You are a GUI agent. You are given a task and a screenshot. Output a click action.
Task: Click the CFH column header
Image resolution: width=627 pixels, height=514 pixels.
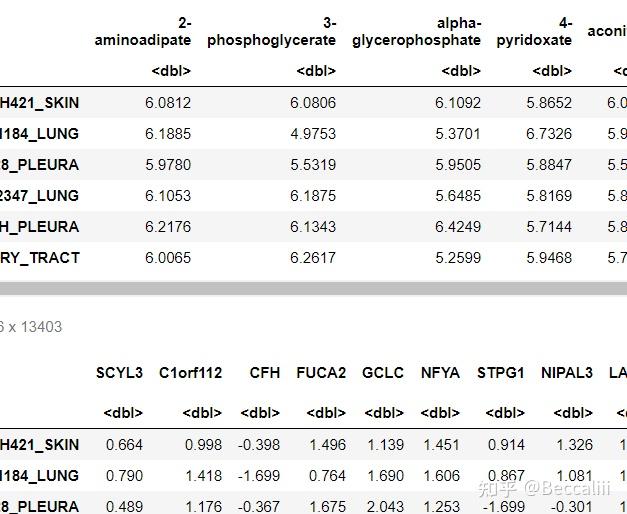point(265,373)
